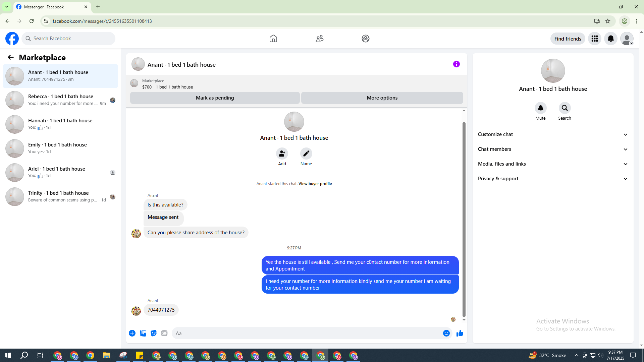Open the Groups icon in top navigation
This screenshot has width=644, height=362.
click(366, 39)
